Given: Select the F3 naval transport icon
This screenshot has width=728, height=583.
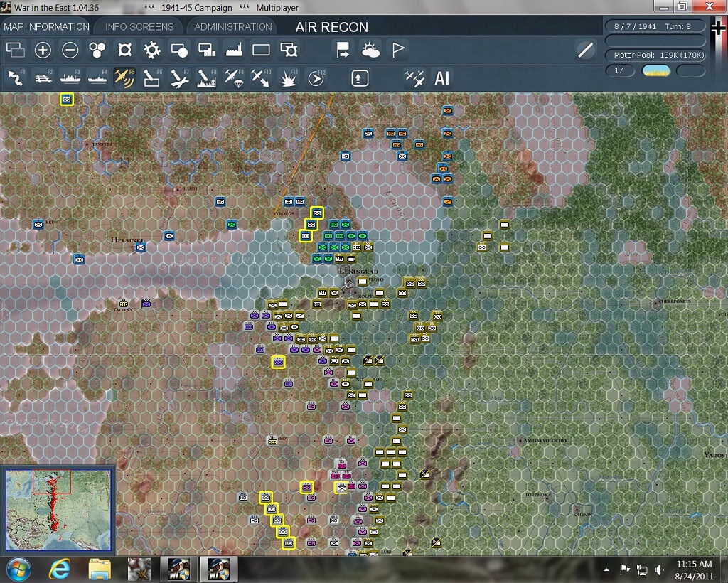Looking at the screenshot, I should click(x=70, y=78).
